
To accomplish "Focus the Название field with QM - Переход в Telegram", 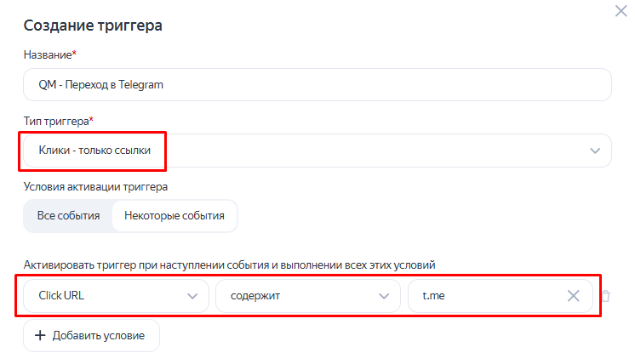I will 317,84.
